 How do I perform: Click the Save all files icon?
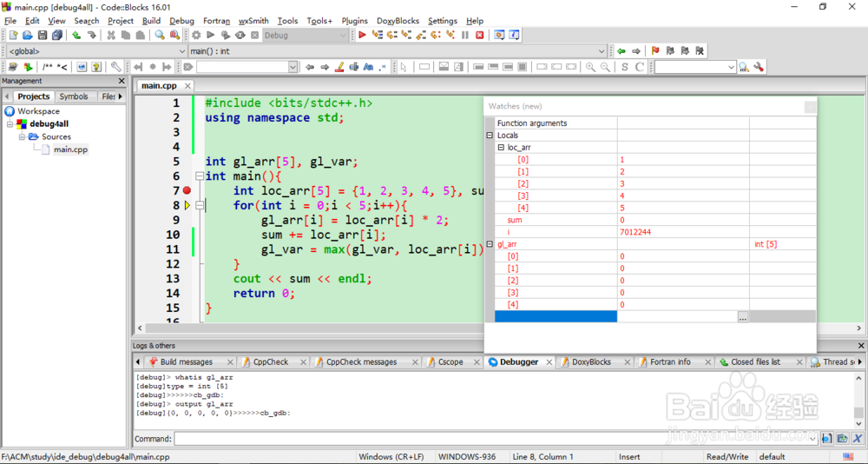[x=57, y=35]
